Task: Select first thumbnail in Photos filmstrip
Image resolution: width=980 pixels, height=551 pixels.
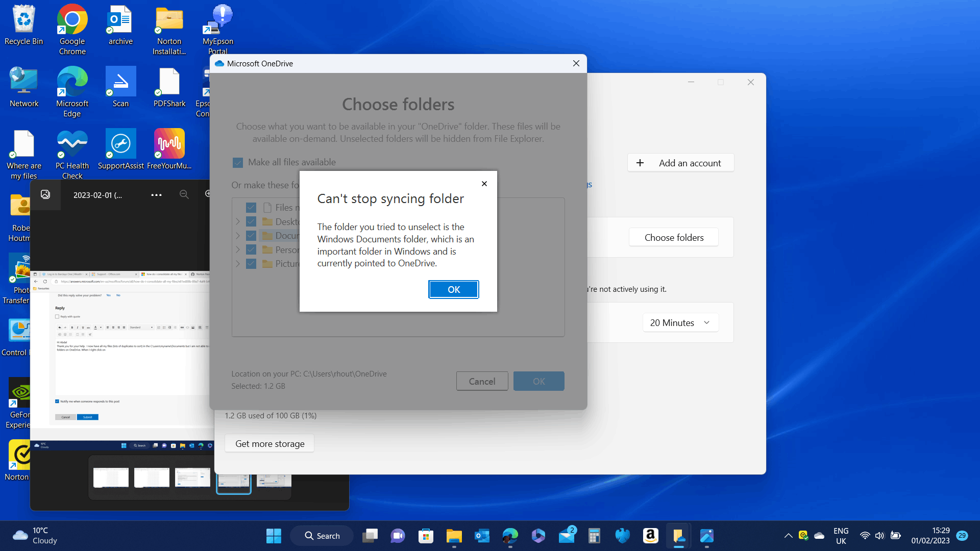Action: 111,478
